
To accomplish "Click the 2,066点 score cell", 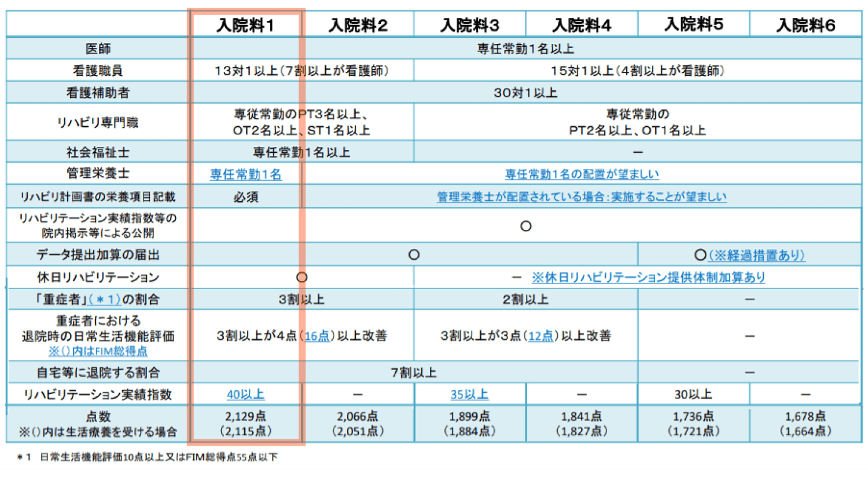I will tap(358, 423).
